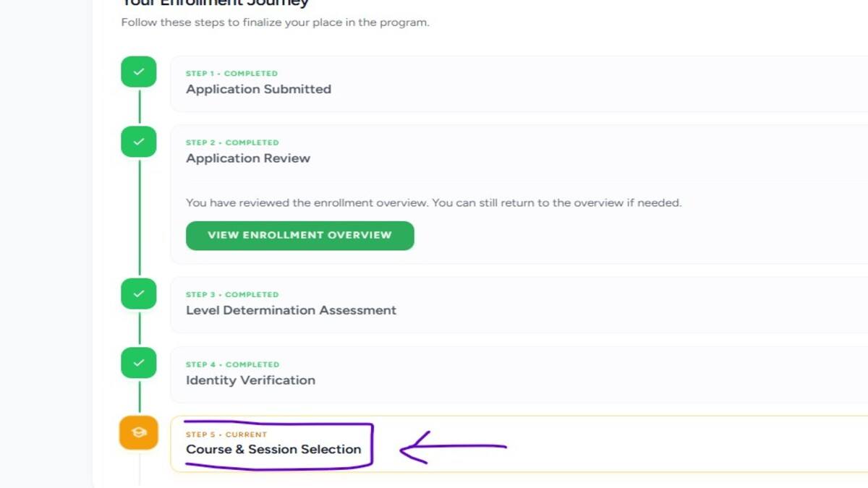Select the Level Determination Assessment checkmark icon
This screenshot has height=488, width=868.
(x=139, y=294)
